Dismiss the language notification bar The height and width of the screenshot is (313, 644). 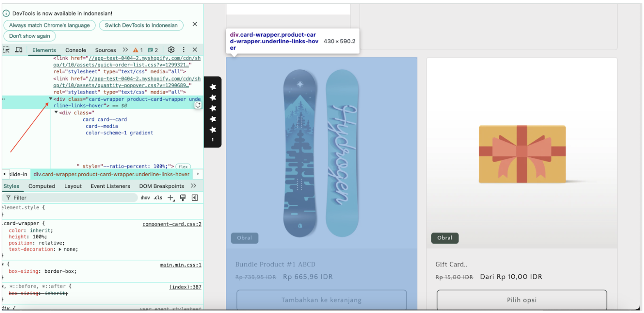[x=195, y=24]
